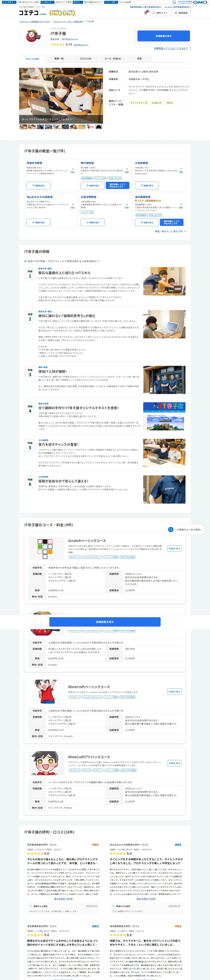Select the first gallery thumbnail

coord(23,127)
